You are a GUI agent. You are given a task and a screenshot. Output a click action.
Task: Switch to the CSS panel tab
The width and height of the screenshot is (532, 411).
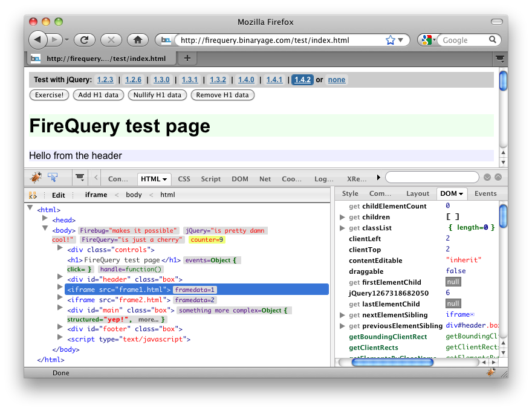(x=184, y=179)
